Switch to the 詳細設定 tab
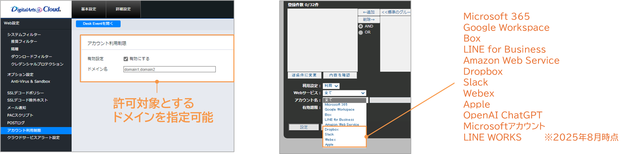Image resolution: width=644 pixels, height=154 pixels. 123,9
